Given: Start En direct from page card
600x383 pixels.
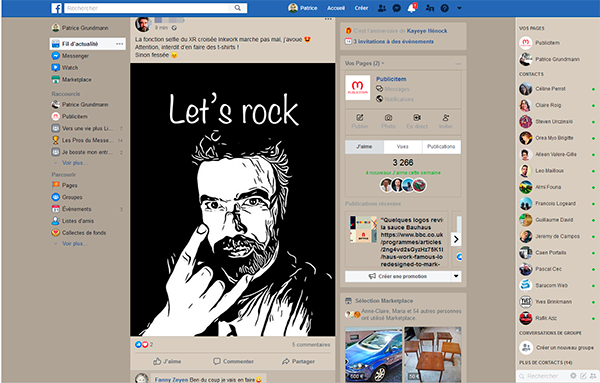Looking at the screenshot, I should click(x=417, y=121).
